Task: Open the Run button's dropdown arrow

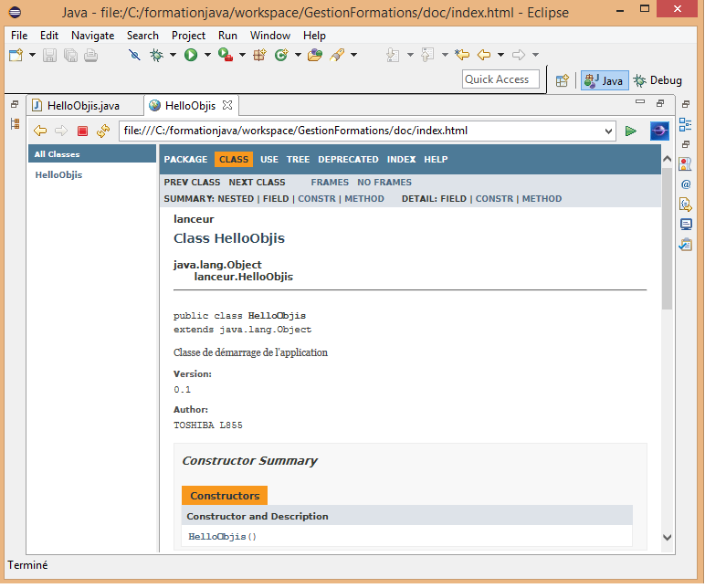Action: 205,56
